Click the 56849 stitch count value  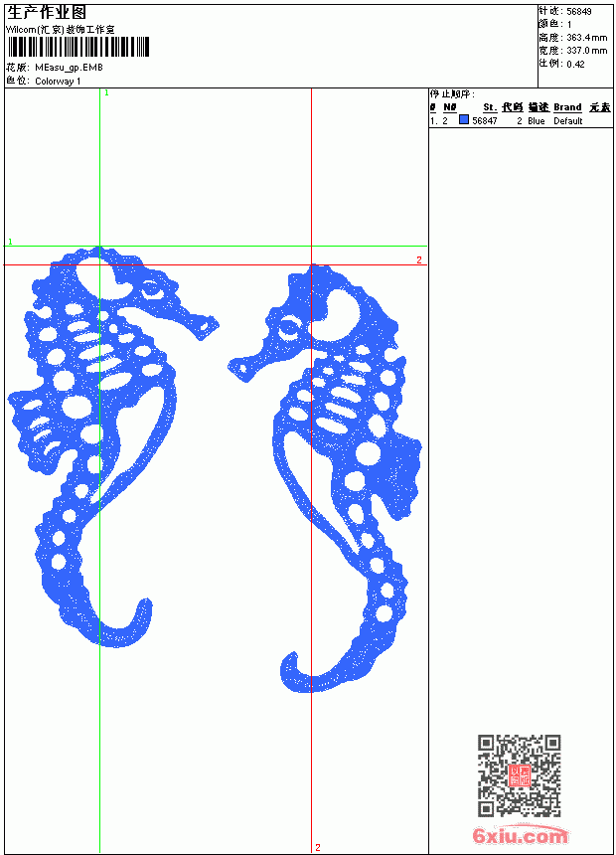point(579,12)
